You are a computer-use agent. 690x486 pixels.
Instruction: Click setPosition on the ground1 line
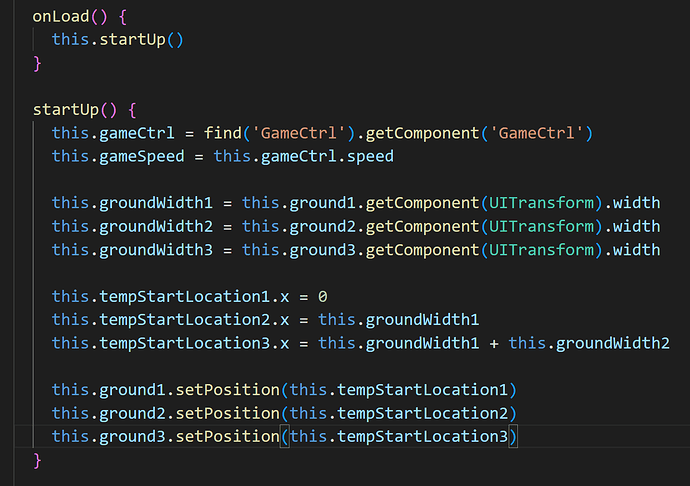click(233, 389)
